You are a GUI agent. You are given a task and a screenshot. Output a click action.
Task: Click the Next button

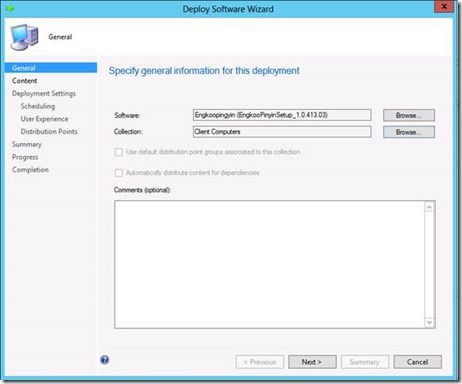(x=312, y=362)
